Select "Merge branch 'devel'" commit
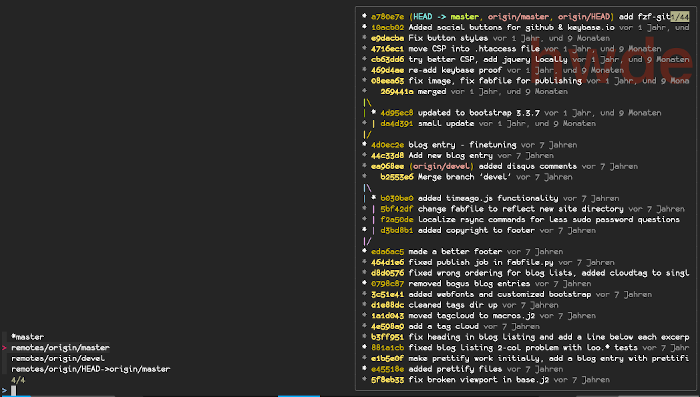 (465, 177)
